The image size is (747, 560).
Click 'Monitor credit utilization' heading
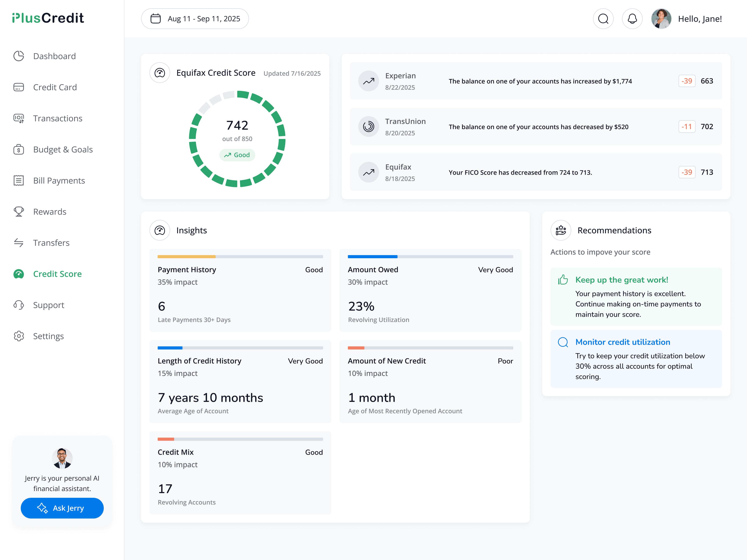pos(623,342)
